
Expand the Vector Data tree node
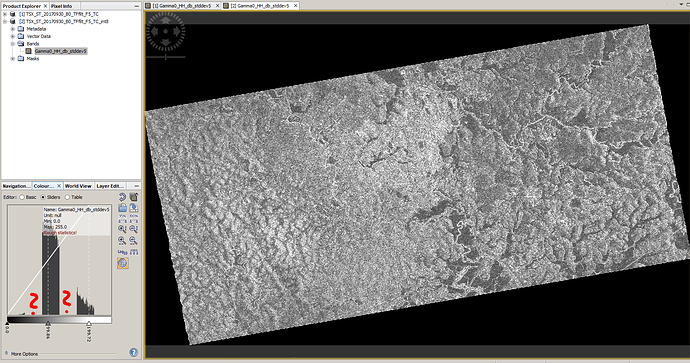pyautogui.click(x=12, y=37)
